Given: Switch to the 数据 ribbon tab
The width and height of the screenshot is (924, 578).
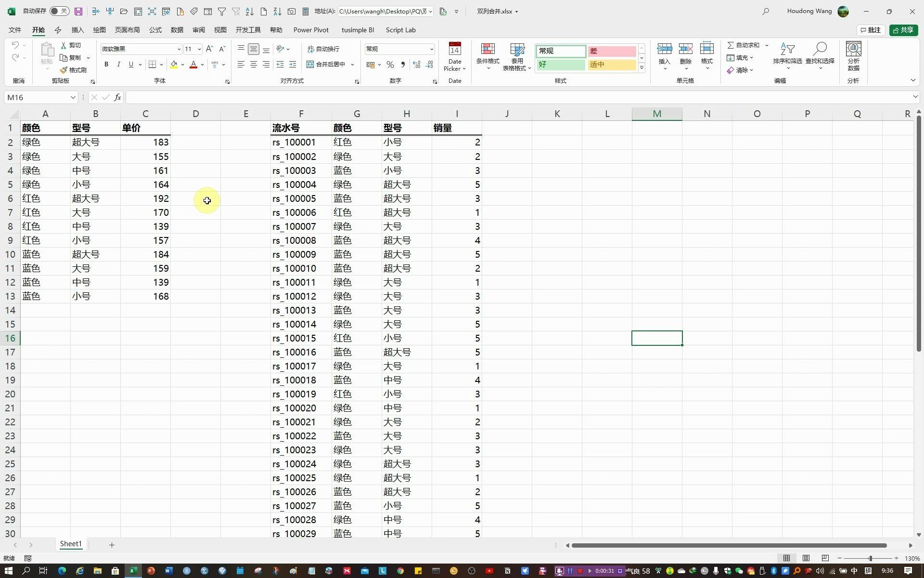Looking at the screenshot, I should tap(177, 30).
